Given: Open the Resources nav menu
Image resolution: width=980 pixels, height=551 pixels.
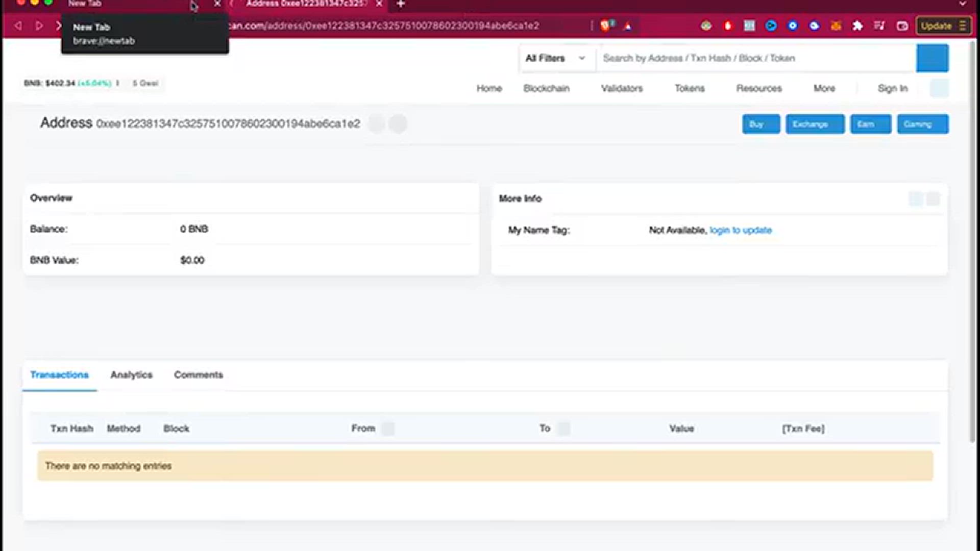Looking at the screenshot, I should pos(759,88).
